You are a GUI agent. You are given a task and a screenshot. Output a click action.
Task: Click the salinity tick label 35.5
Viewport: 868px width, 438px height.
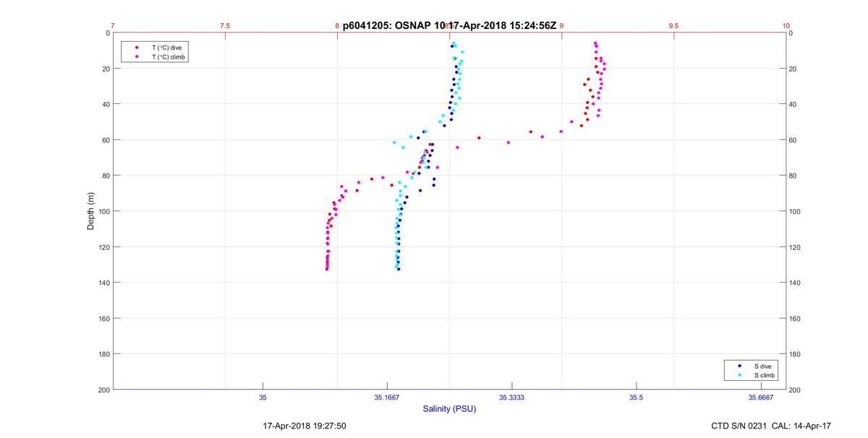[636, 397]
